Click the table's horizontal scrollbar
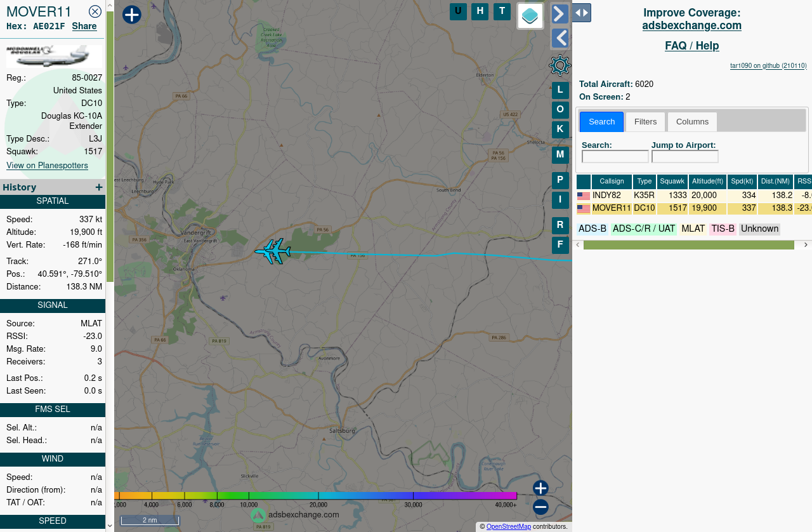Screen dimensions: 812x532 pyautogui.click(x=689, y=245)
